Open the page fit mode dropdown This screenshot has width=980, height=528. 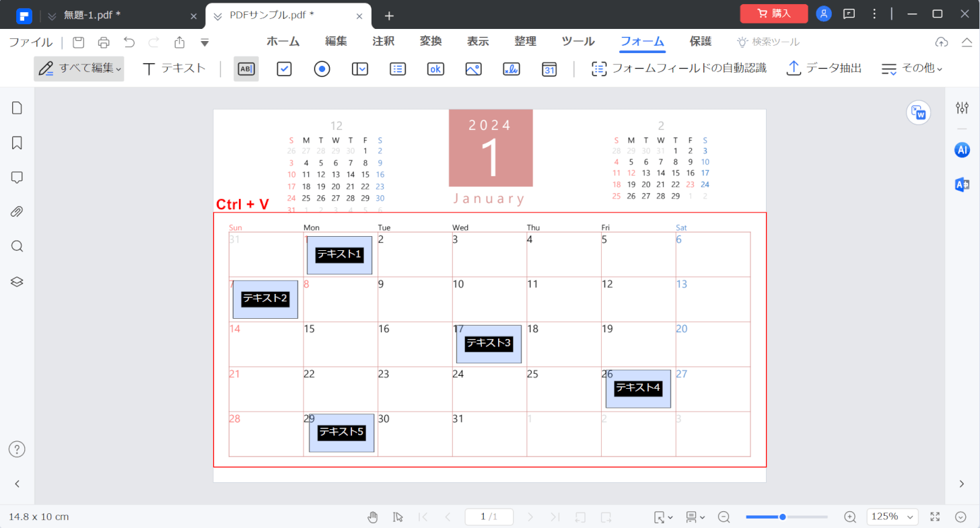click(x=663, y=517)
